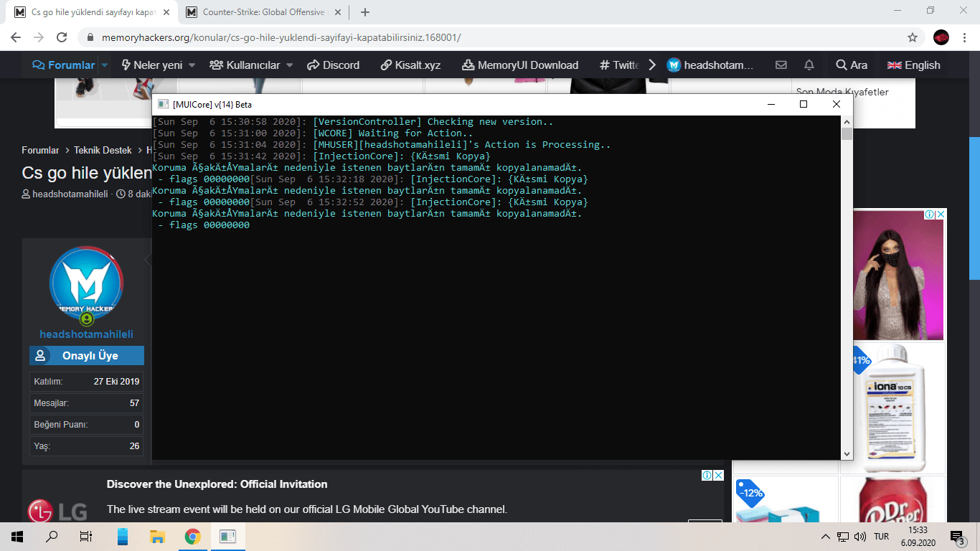The height and width of the screenshot is (551, 980).
Task: Maximize the MUICore console window
Action: [804, 104]
